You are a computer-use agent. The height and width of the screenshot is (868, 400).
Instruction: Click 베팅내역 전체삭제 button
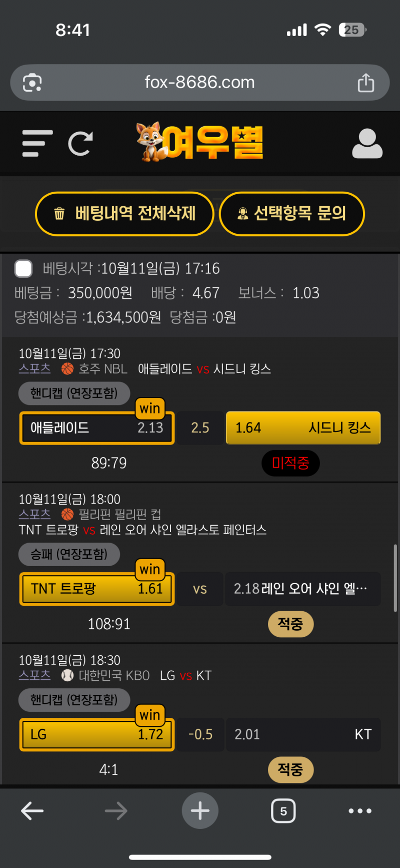pyautogui.click(x=124, y=214)
